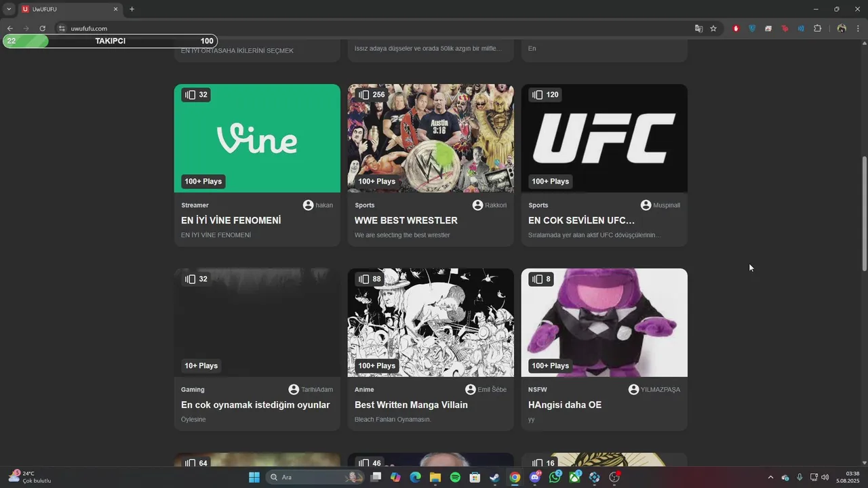The height and width of the screenshot is (488, 868).
Task: Open HAngisi daha OE title
Action: tap(565, 405)
